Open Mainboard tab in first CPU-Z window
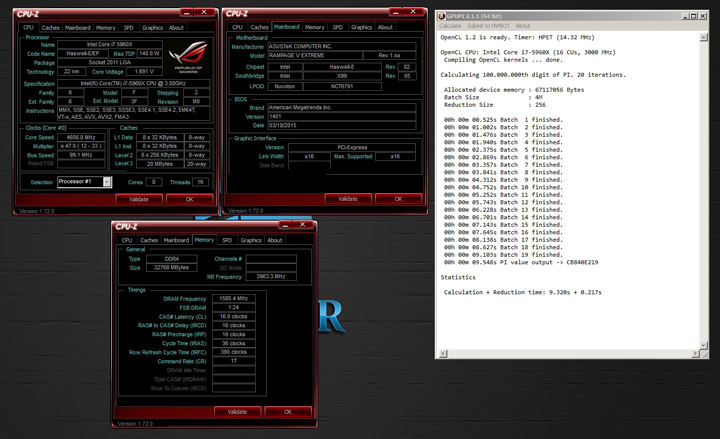The width and height of the screenshot is (720, 439). [x=78, y=28]
